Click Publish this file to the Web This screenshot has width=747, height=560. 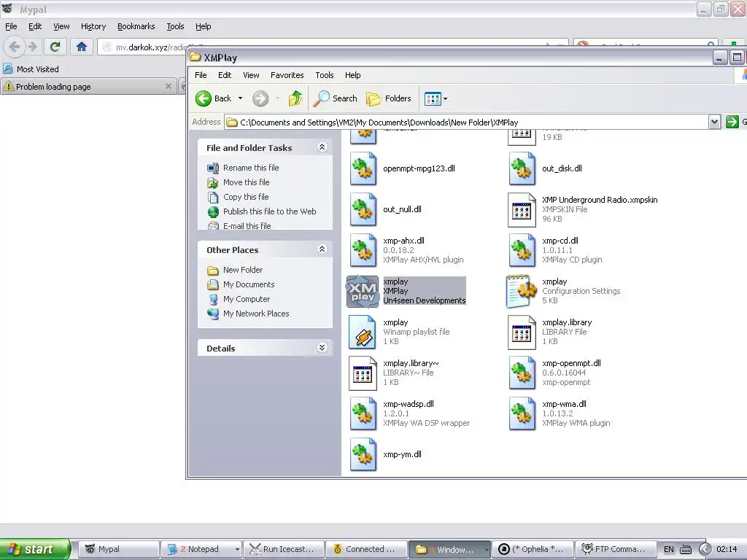(x=270, y=211)
